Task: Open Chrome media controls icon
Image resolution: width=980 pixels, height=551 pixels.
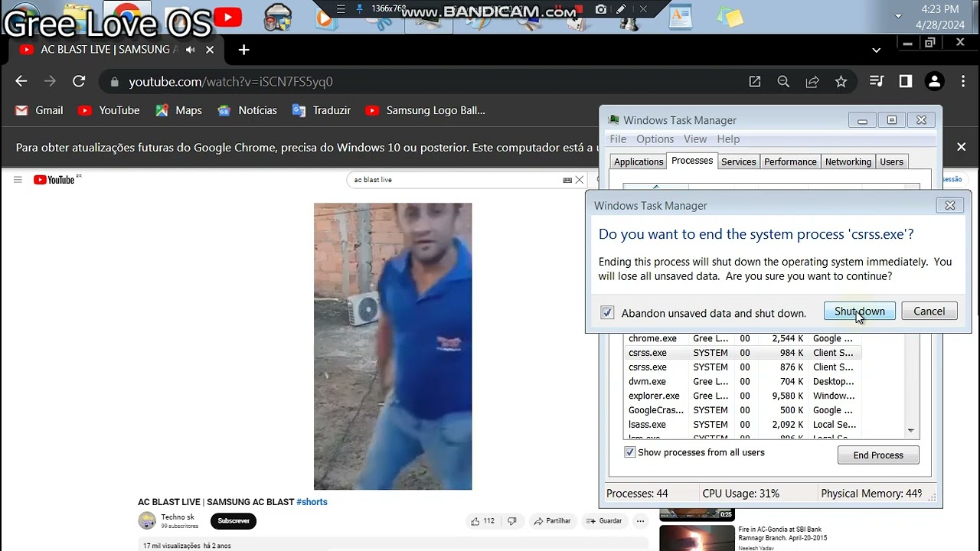Action: coord(877,81)
